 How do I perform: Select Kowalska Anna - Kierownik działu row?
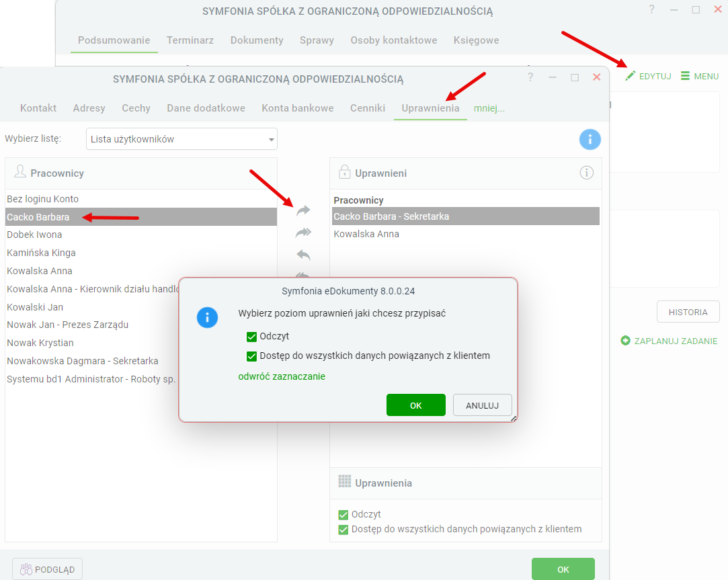pos(92,289)
